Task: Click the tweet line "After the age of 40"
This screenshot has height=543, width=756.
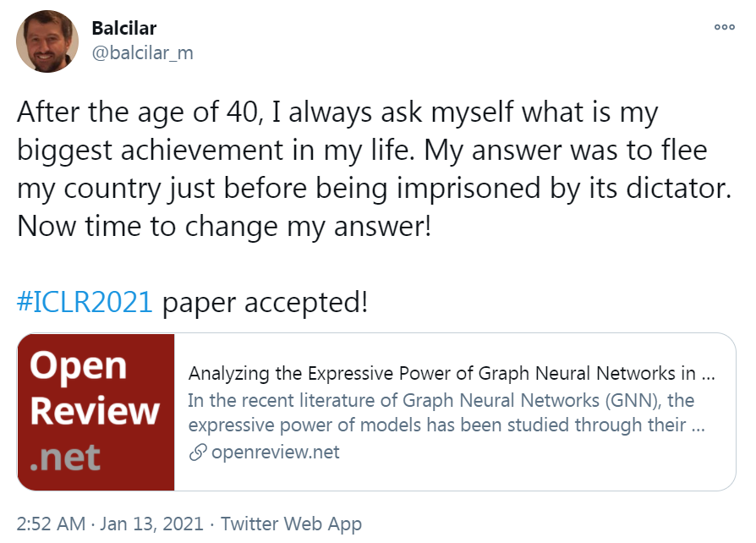Action: coord(337,112)
